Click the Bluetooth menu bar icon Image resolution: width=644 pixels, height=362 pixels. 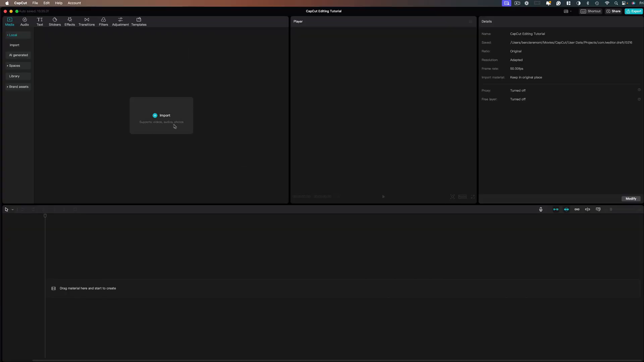[588, 3]
